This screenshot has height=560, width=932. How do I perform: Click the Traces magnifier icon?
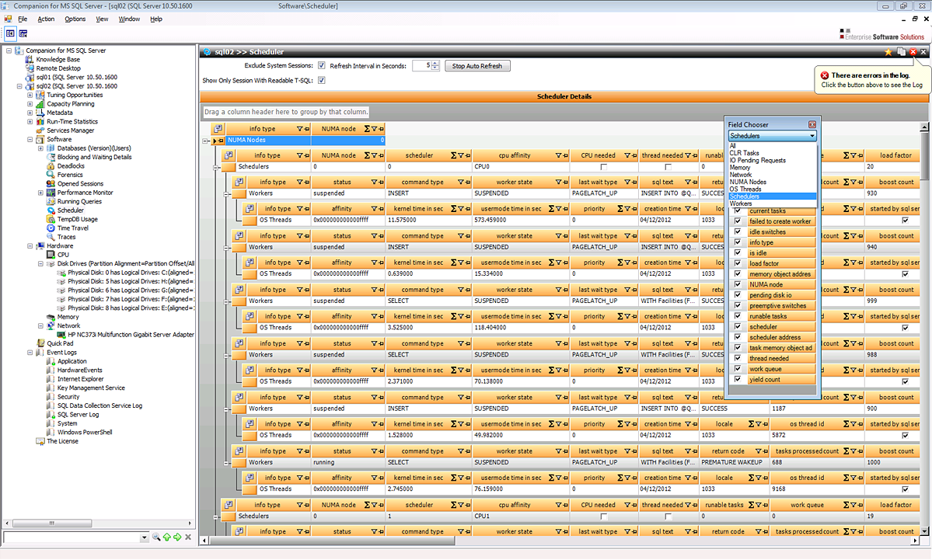[x=51, y=238]
